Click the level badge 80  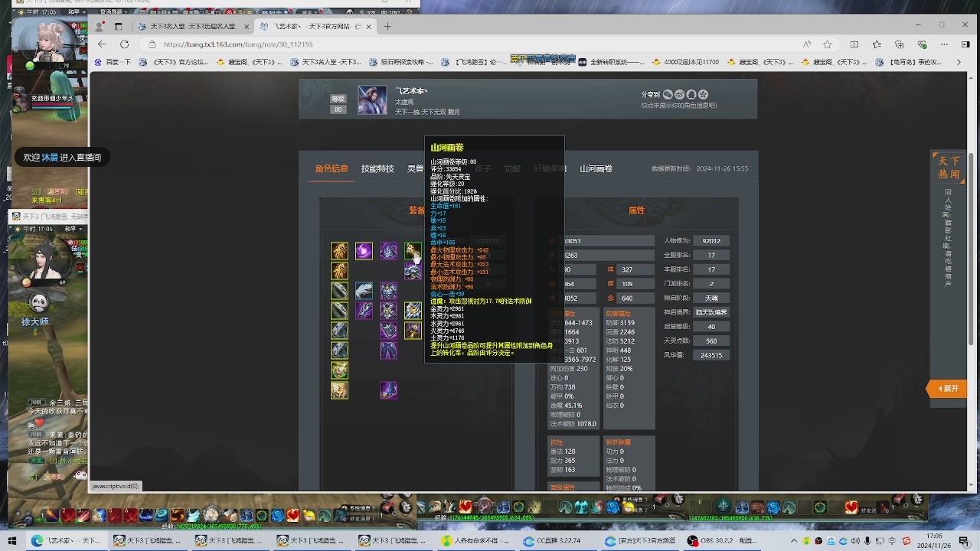338,109
